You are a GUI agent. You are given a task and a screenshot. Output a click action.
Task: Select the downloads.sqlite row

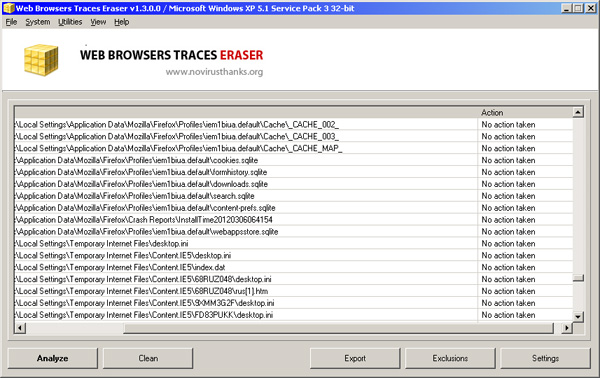[293, 184]
